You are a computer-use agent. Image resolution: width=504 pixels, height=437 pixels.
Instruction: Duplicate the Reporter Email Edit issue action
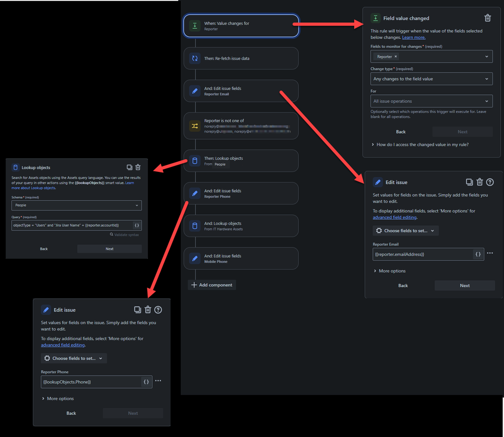click(470, 182)
